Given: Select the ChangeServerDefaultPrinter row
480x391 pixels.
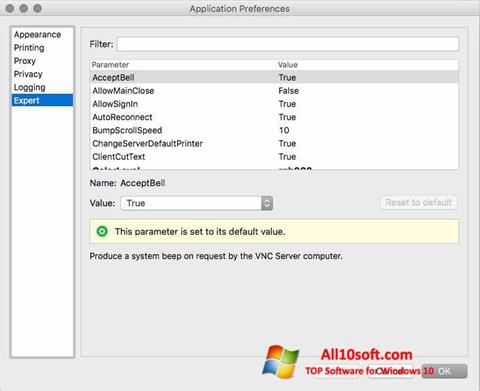Looking at the screenshot, I should (274, 144).
